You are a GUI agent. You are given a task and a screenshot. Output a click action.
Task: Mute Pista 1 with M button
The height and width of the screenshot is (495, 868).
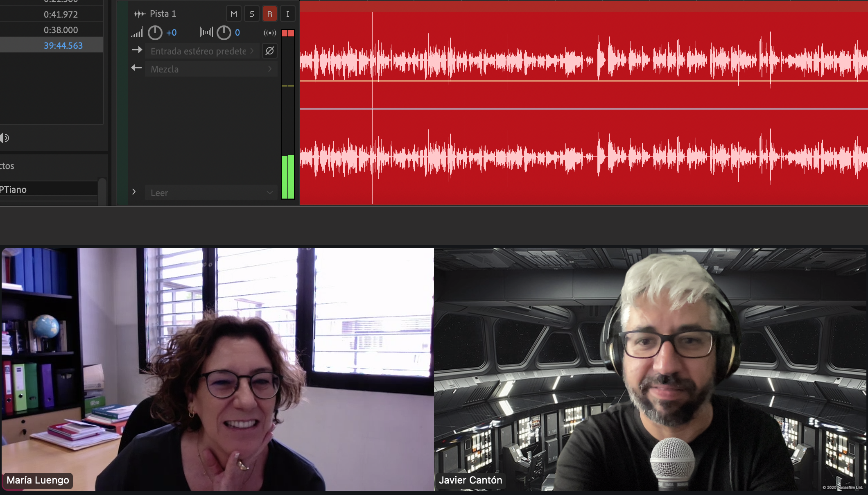point(233,14)
